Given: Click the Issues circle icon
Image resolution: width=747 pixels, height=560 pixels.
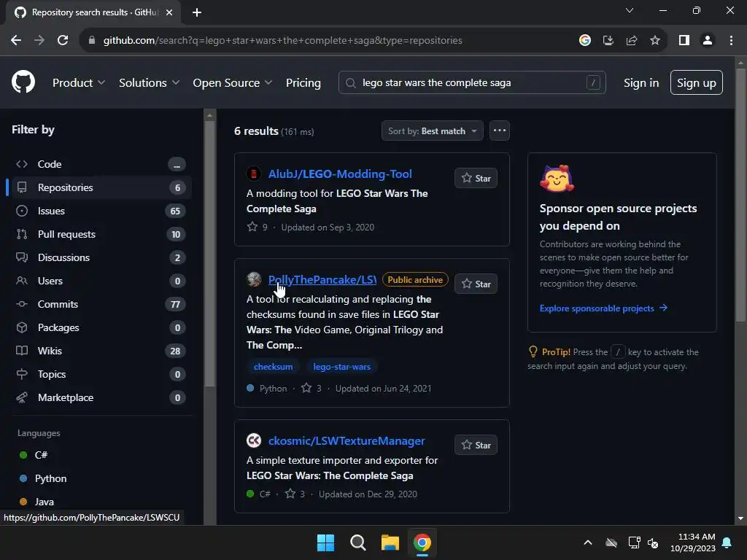Looking at the screenshot, I should tap(22, 211).
